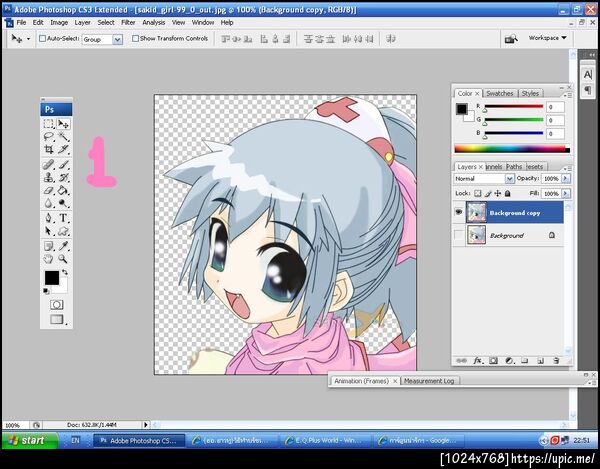Open the Workspace dropdown
The height and width of the screenshot is (469, 600).
(x=547, y=38)
